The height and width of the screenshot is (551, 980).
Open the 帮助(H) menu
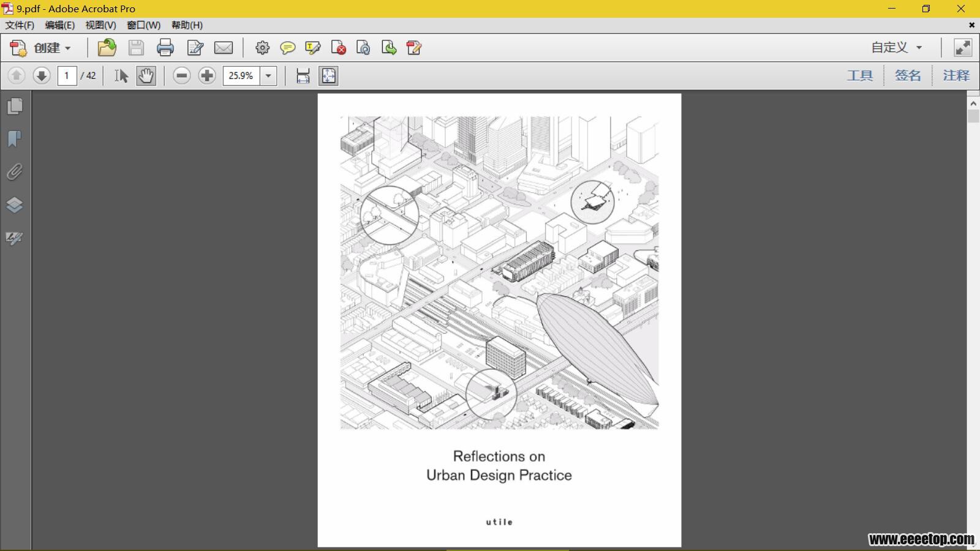point(187,25)
